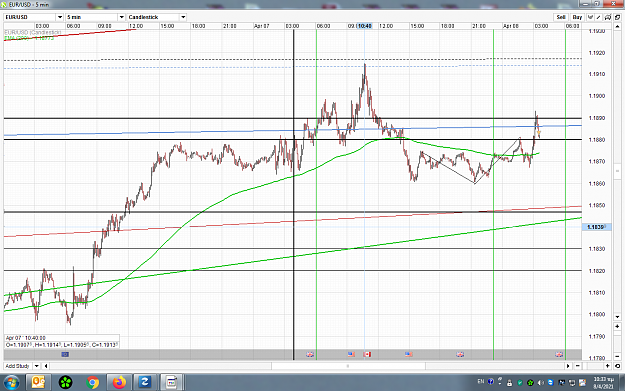
Task: Click the Canada flag event marker
Action: click(x=367, y=354)
